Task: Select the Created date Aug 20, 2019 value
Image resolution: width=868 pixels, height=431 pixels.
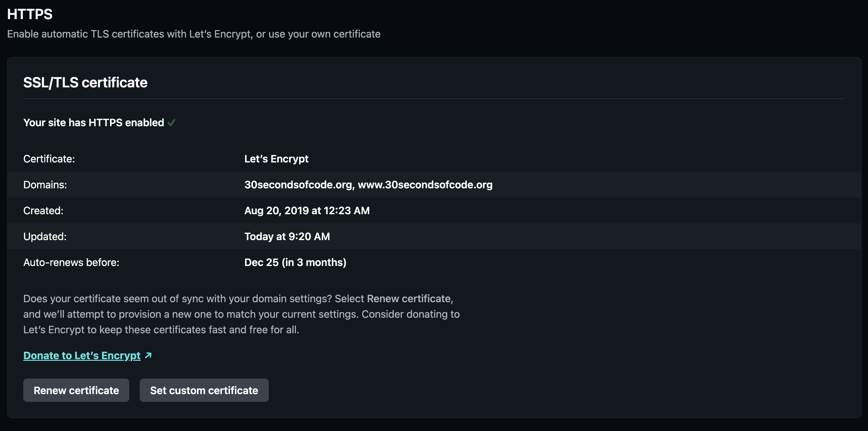Action: point(307,211)
